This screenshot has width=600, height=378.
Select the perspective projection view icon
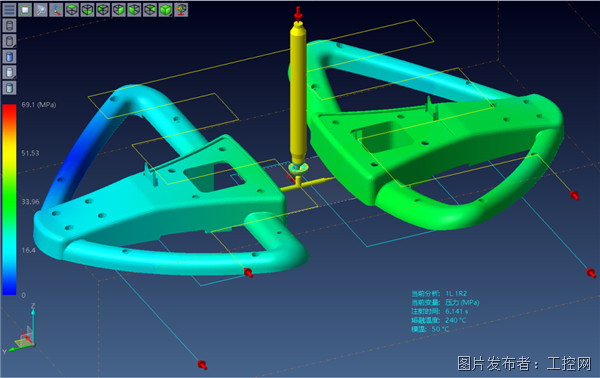click(41, 10)
